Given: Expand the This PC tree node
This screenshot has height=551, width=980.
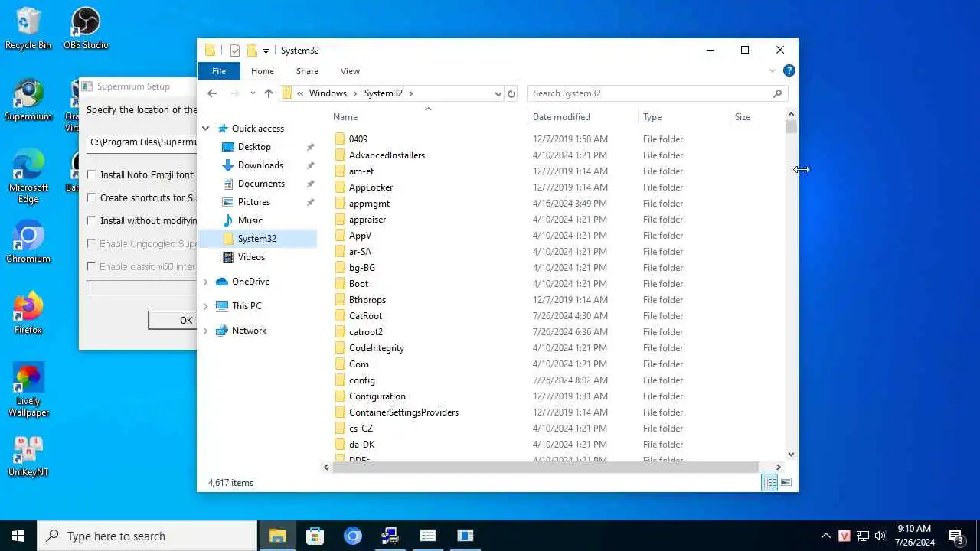Looking at the screenshot, I should pos(205,306).
